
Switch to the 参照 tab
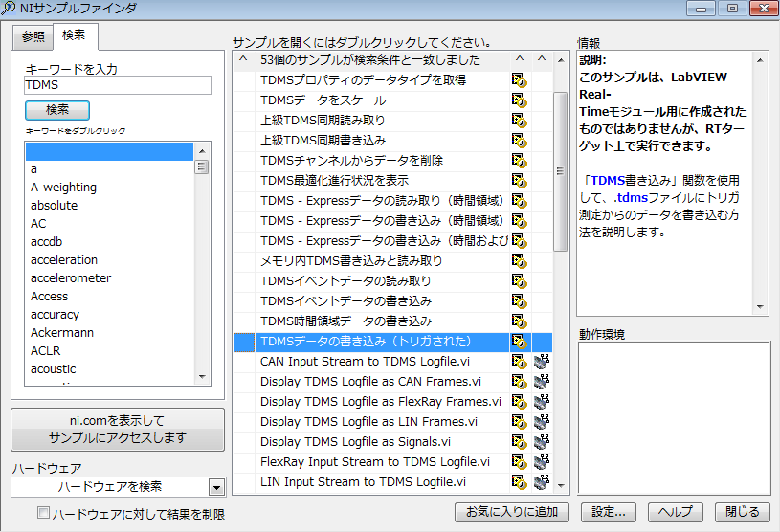(x=33, y=36)
